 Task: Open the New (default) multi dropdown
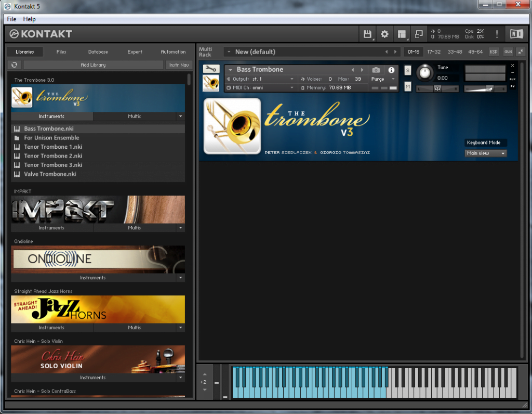[x=229, y=51]
